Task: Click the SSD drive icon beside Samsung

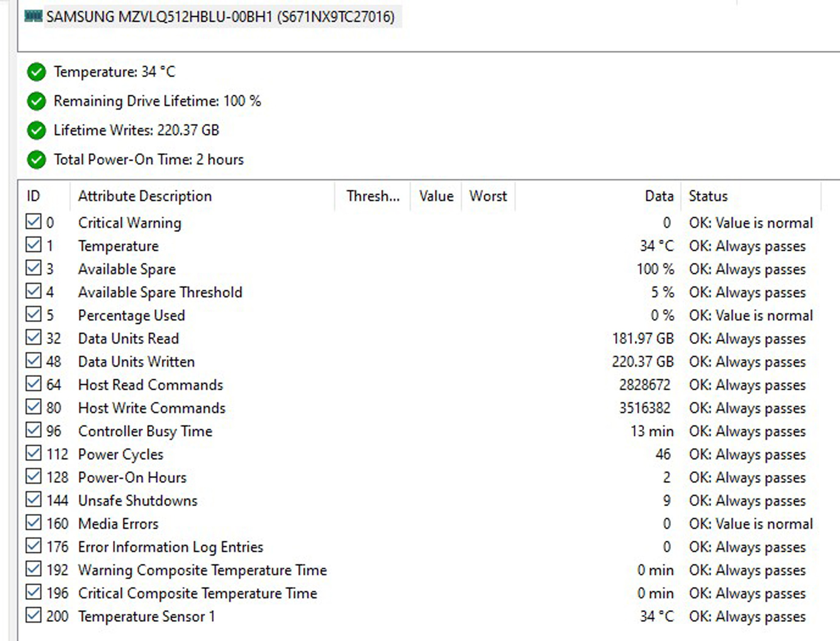Action: (33, 16)
